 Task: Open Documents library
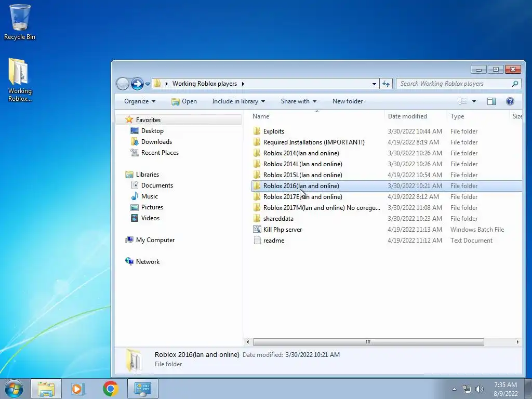coord(157,185)
